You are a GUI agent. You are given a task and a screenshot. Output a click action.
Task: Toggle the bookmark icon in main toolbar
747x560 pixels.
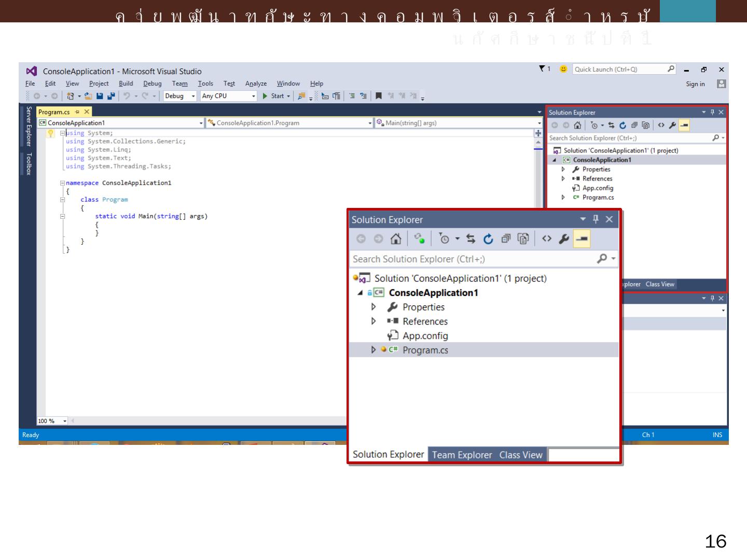pos(379,96)
